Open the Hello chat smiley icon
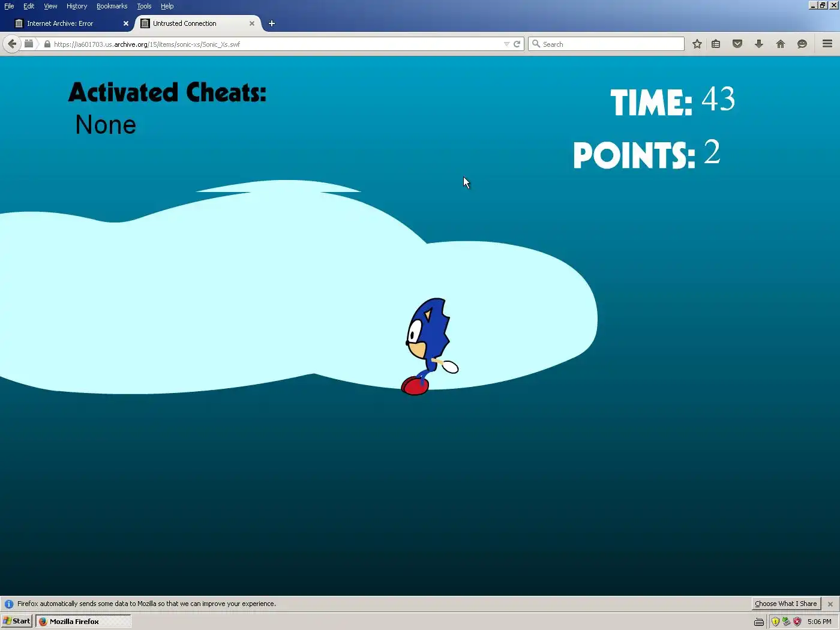This screenshot has width=840, height=630. (x=802, y=44)
